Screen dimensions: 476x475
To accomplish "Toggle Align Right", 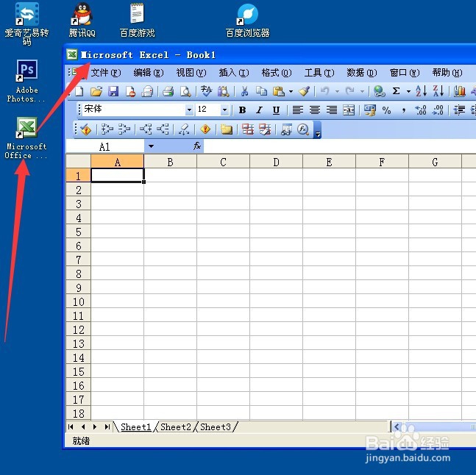I will pyautogui.click(x=332, y=110).
